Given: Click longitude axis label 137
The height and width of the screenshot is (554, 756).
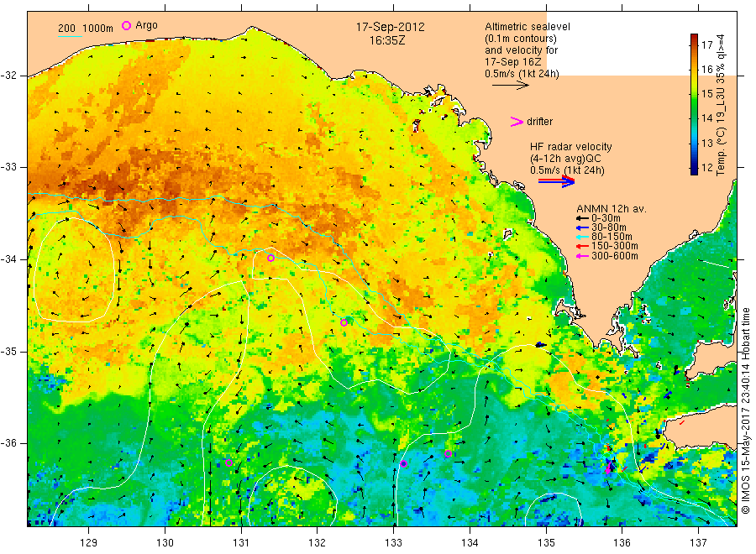Looking at the screenshot, I should (698, 542).
